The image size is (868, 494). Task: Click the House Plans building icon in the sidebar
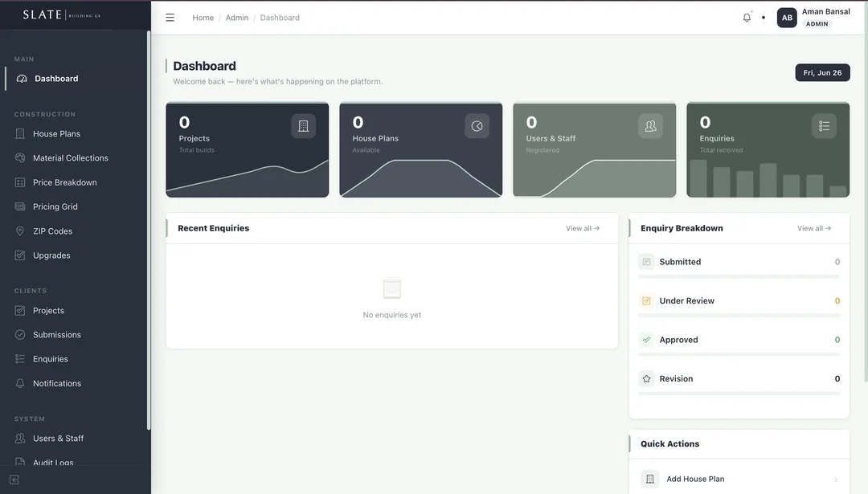(x=20, y=134)
